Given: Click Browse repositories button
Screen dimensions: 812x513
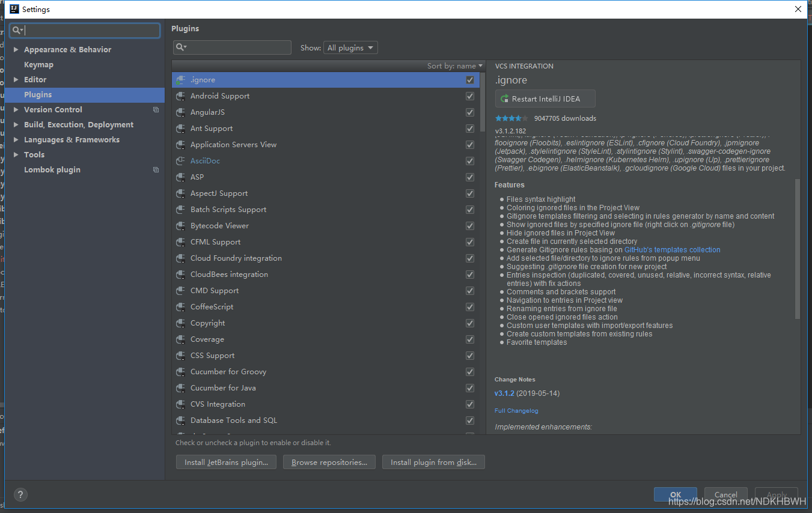Looking at the screenshot, I should (329, 463).
